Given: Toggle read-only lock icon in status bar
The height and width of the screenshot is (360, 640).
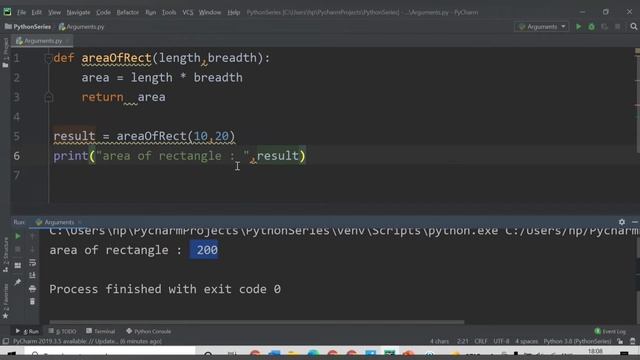Looking at the screenshot, I should (620, 341).
